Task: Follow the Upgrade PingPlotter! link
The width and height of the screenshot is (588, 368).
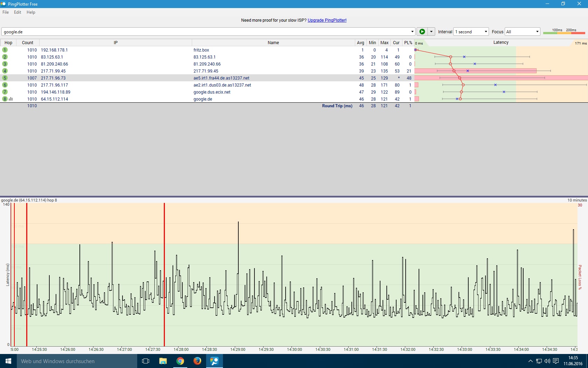Action: click(x=327, y=20)
